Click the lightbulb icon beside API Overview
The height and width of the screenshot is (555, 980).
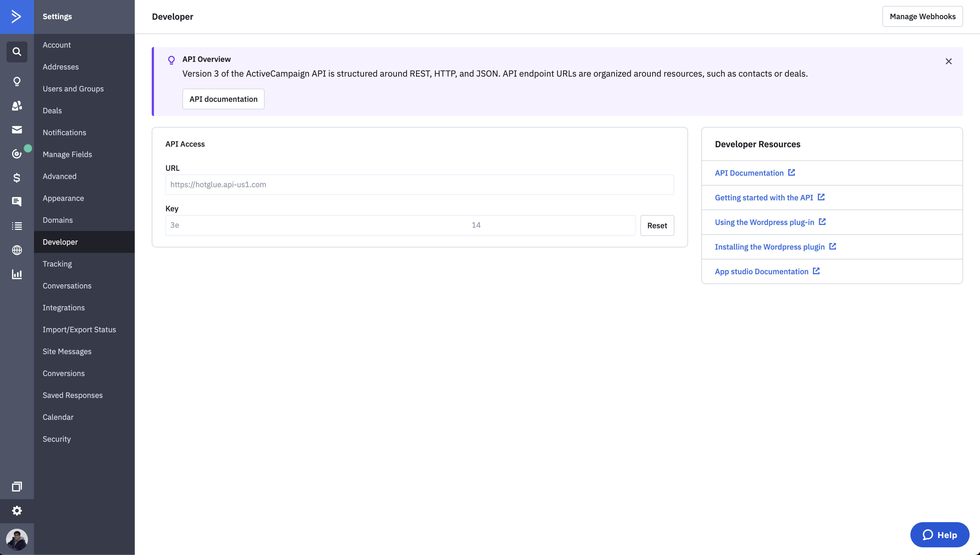coord(171,60)
